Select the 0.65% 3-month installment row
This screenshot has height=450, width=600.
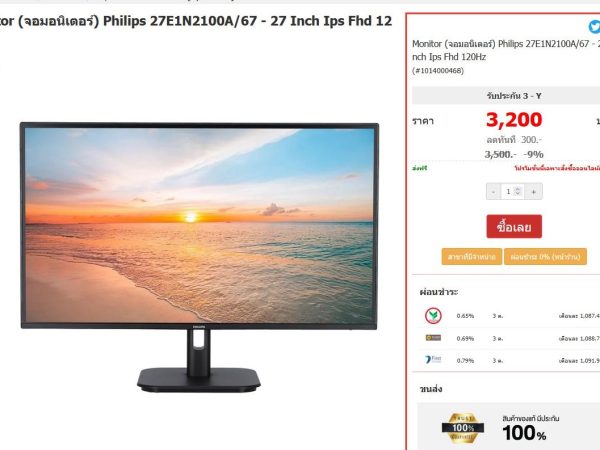tap(509, 316)
